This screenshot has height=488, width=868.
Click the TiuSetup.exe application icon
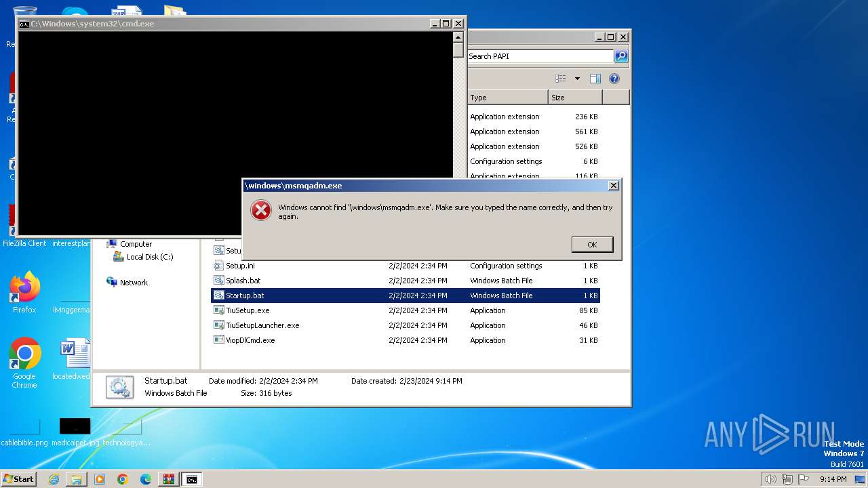pyautogui.click(x=218, y=310)
